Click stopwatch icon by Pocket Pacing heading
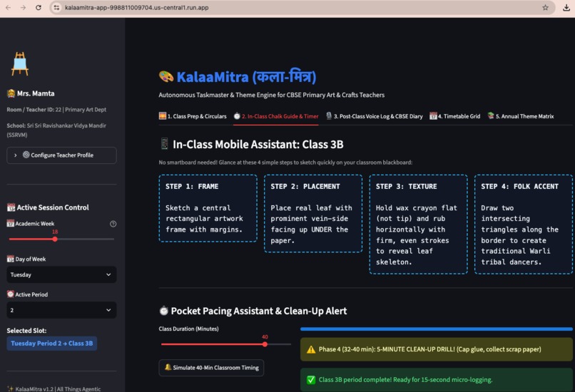The height and width of the screenshot is (392, 575). coord(163,311)
